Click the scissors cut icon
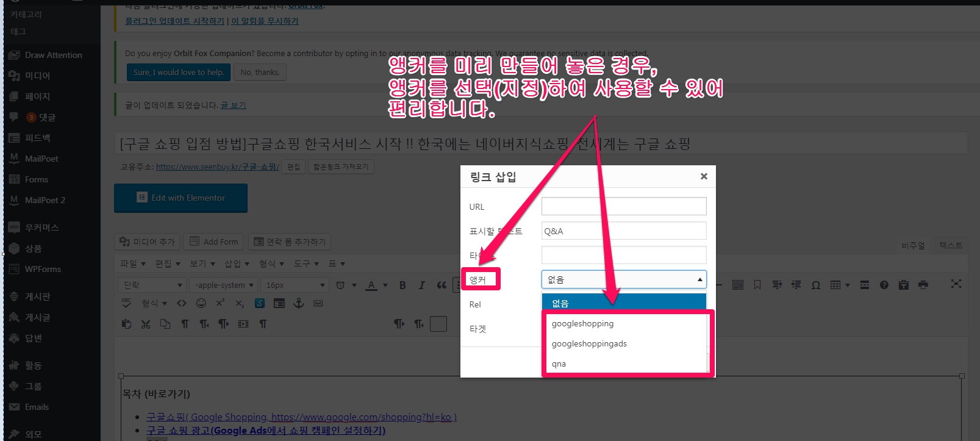This screenshot has width=980, height=441. click(146, 324)
